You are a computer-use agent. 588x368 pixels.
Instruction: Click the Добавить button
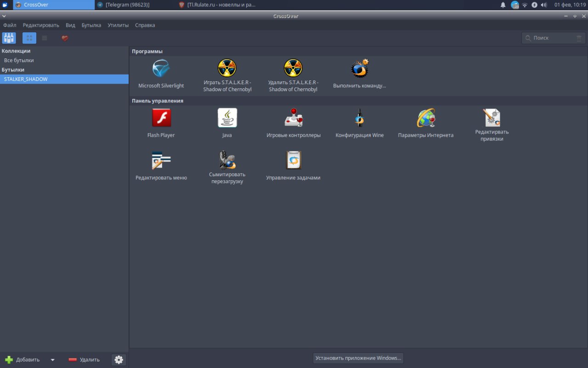(23, 360)
